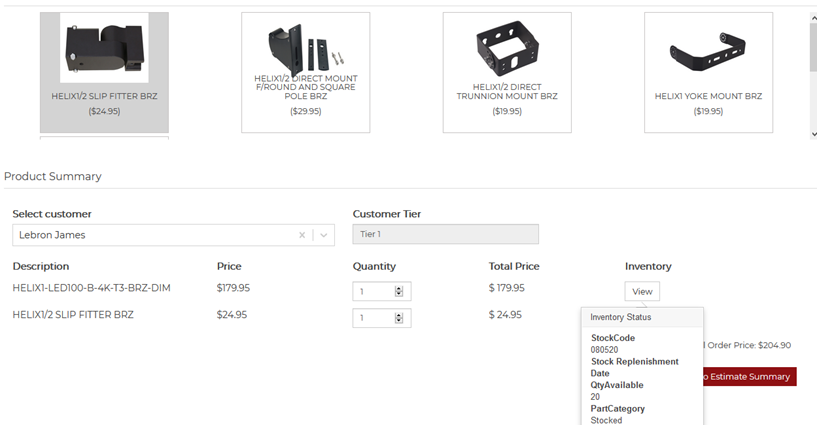Screen dimensions: 817x425
Task: Click the HELIX1-LED100-B-4K-T3-BRZ-DIM description text
Action: pyautogui.click(x=91, y=288)
